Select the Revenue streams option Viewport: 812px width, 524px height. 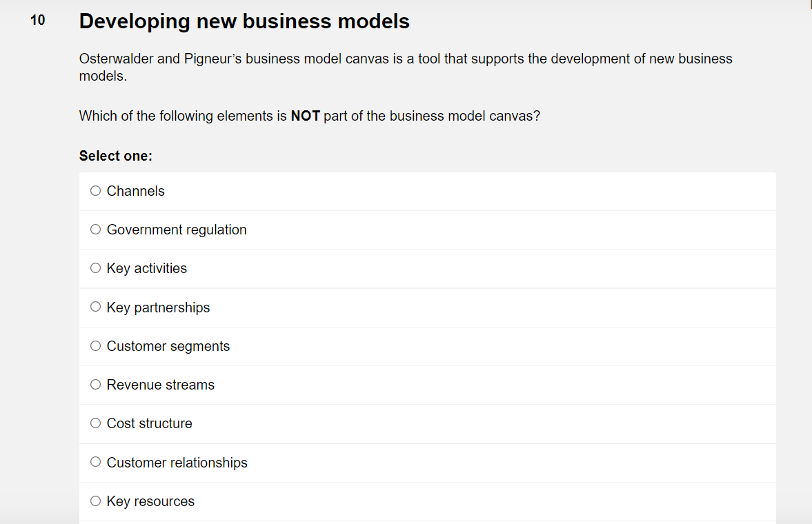95,384
